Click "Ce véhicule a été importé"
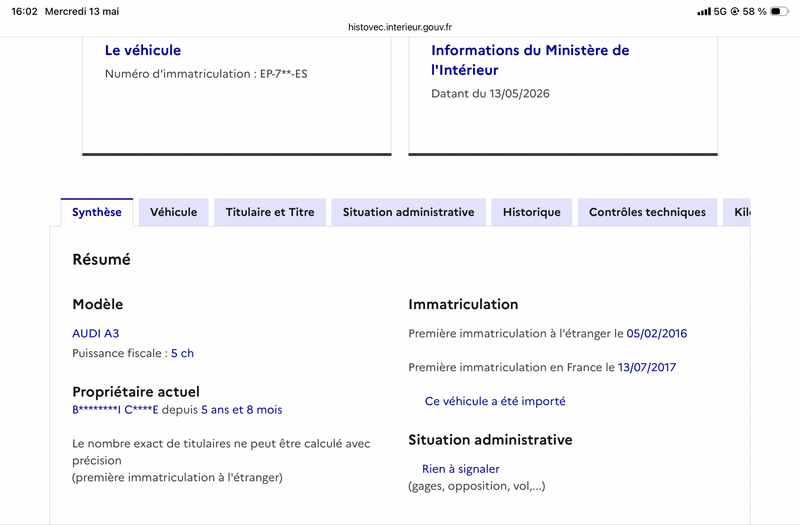Screen dimensions: 800x525 point(495,402)
